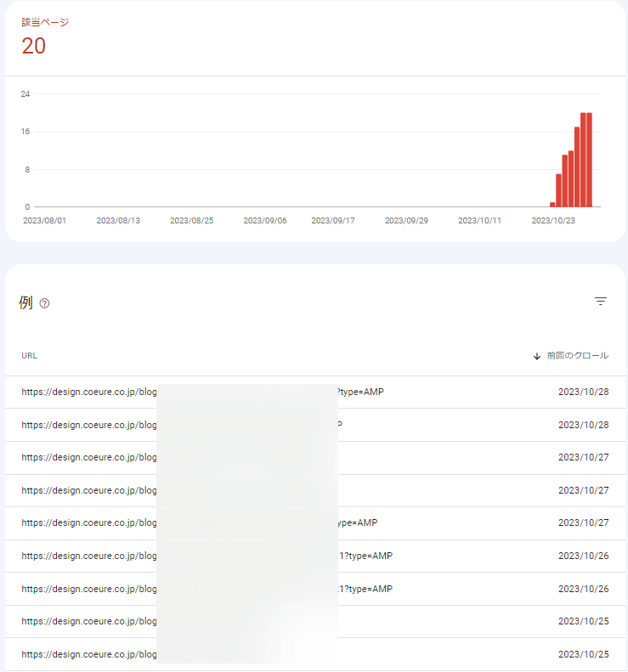Open the filter icon above the table
This screenshot has width=628, height=672.
tap(601, 302)
